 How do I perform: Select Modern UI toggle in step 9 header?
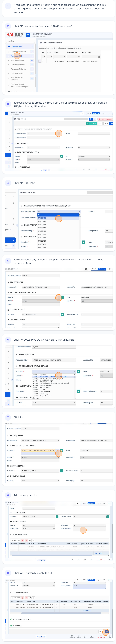[91, 580]
